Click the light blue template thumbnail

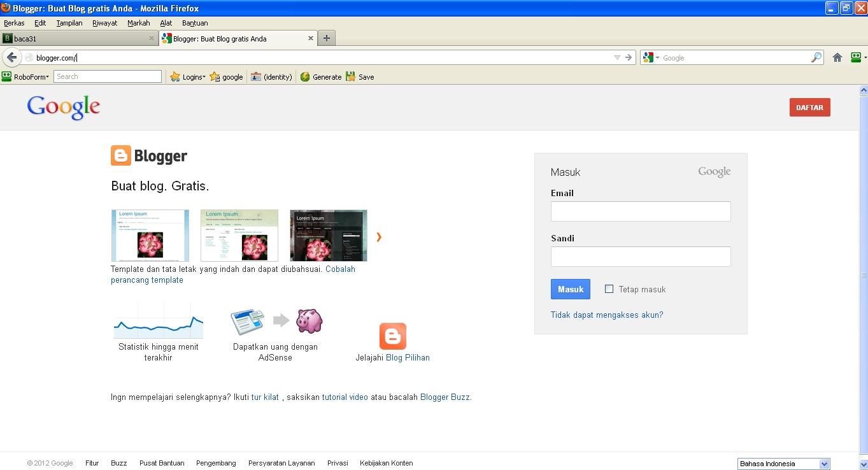point(150,236)
